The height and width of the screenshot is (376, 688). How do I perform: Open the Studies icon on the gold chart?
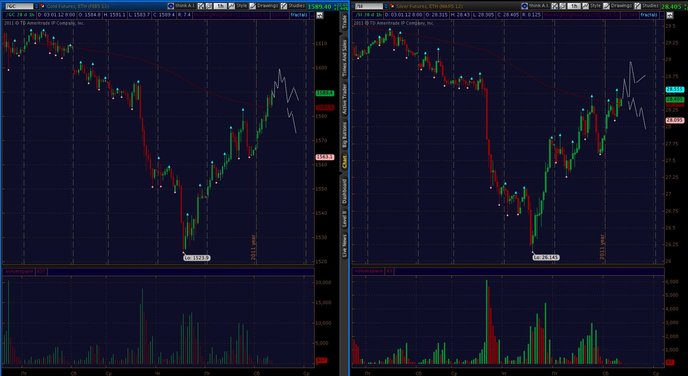tap(284, 6)
